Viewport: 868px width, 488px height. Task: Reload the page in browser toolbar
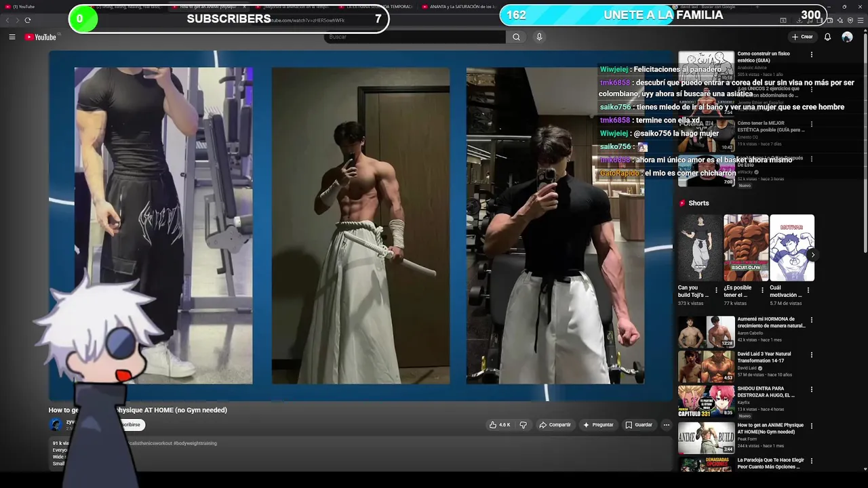coord(27,20)
